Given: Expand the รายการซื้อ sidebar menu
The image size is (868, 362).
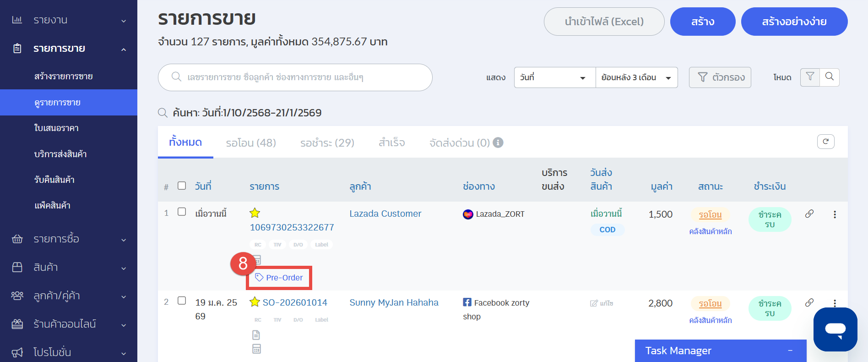Looking at the screenshot, I should point(69,239).
